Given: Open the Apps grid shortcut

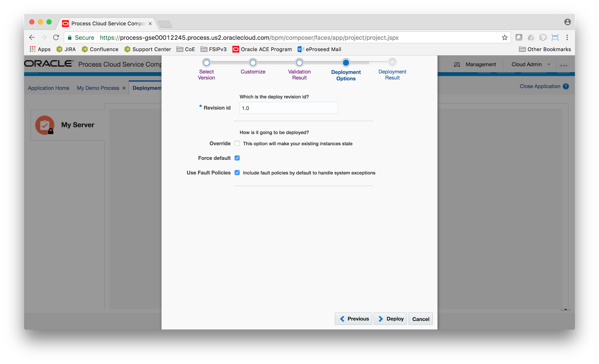Looking at the screenshot, I should (40, 49).
